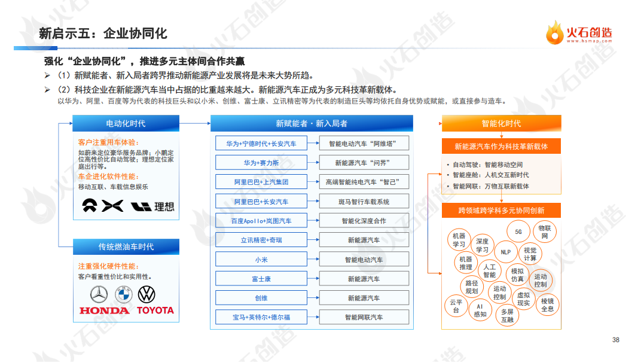Image resolution: width=644 pixels, height=362 pixels.
Task: Click the Volkswagen VW logo
Action: coord(146,294)
